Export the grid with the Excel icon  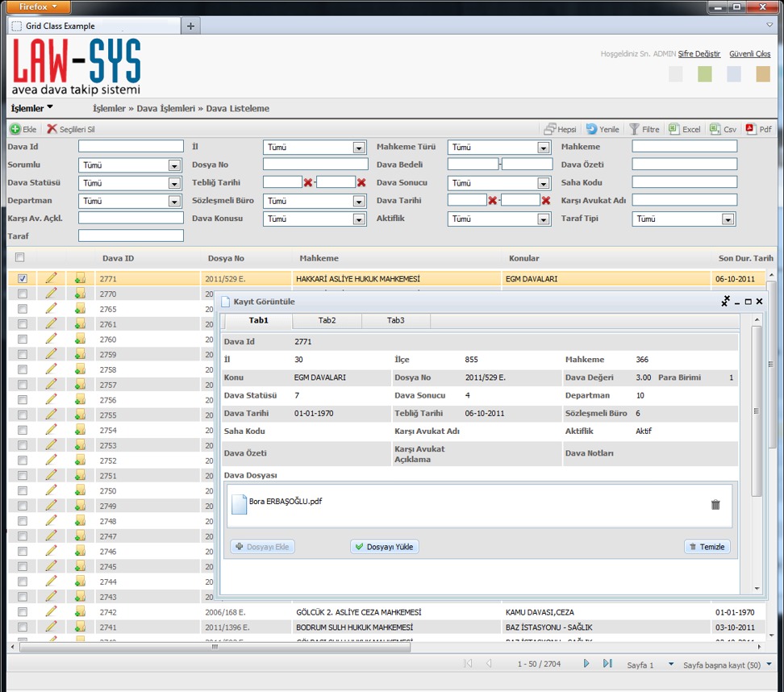point(674,129)
